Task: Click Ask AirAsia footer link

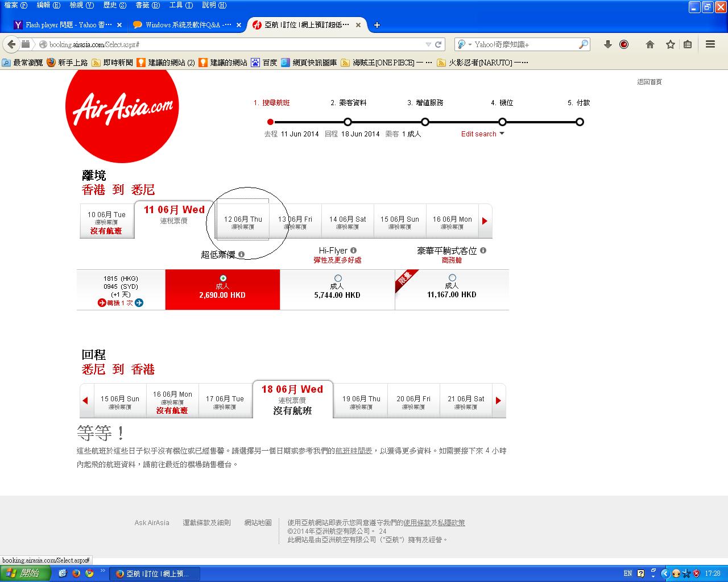Action: [x=152, y=523]
